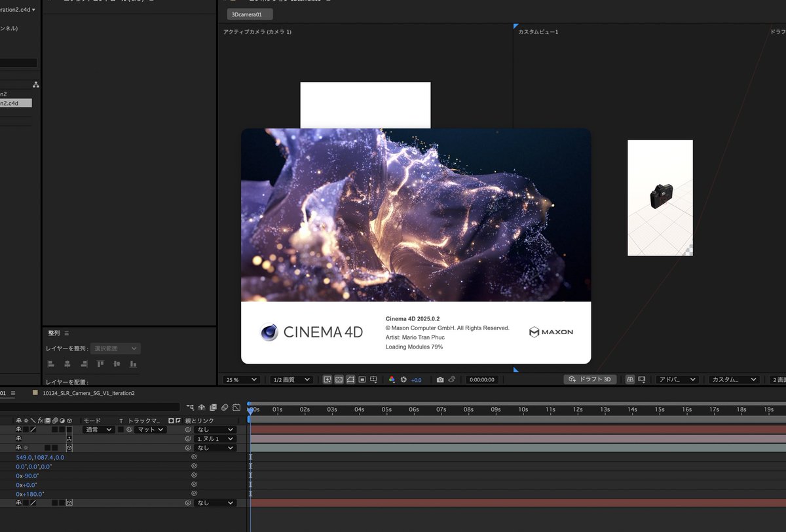This screenshot has height=532, width=786.
Task: Click pick whip for 0x-90.0° property
Action: (194, 476)
